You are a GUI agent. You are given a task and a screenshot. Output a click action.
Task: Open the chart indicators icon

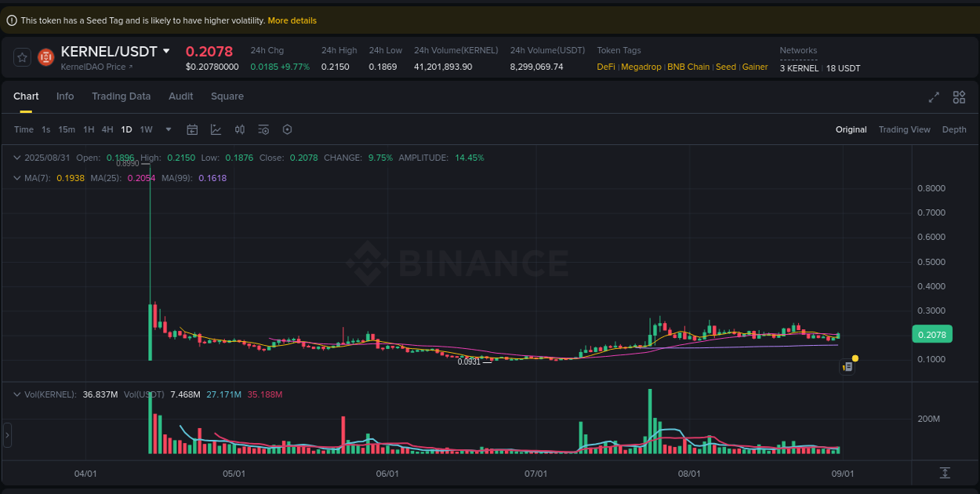216,129
